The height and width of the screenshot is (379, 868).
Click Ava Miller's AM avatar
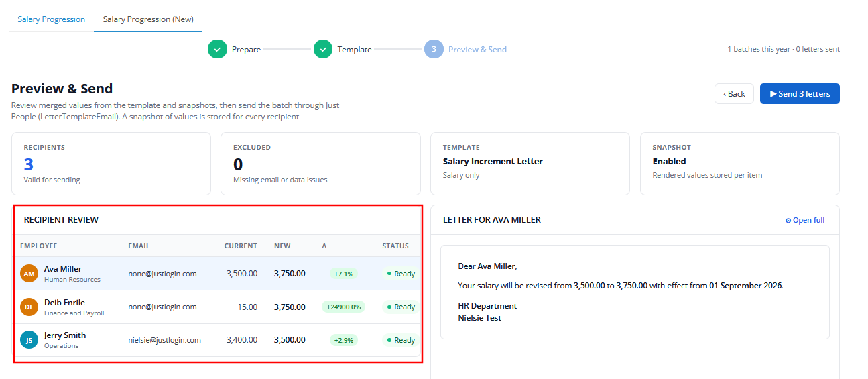tap(29, 274)
